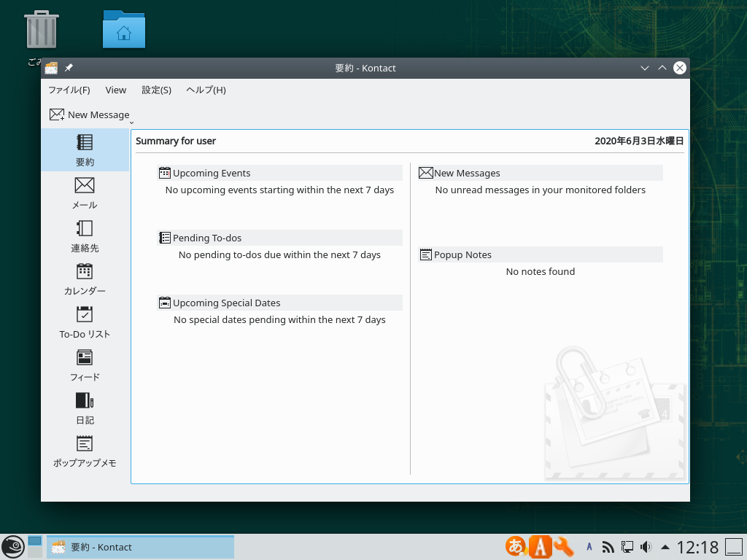
Task: Click 'No notes found' text
Action: click(x=541, y=271)
